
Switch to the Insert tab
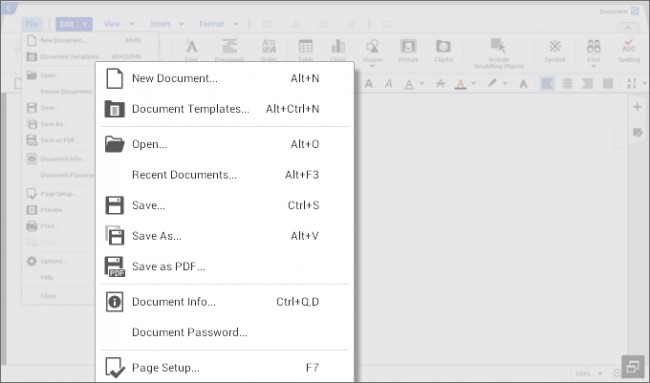[160, 24]
